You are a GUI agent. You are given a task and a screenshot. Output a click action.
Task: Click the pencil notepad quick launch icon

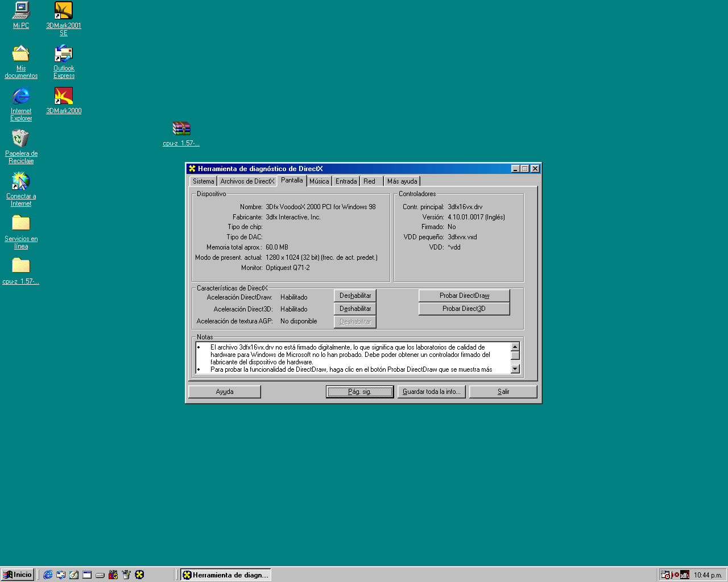(x=74, y=575)
